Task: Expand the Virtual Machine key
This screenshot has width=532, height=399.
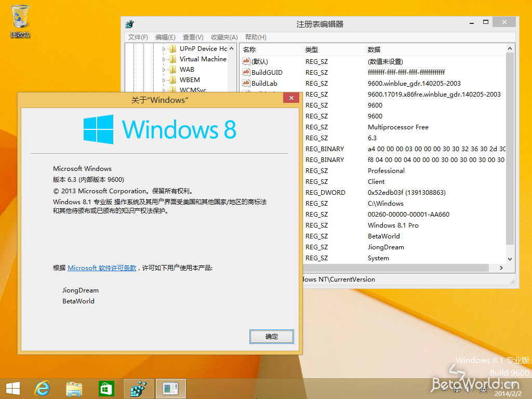Action: pos(164,59)
